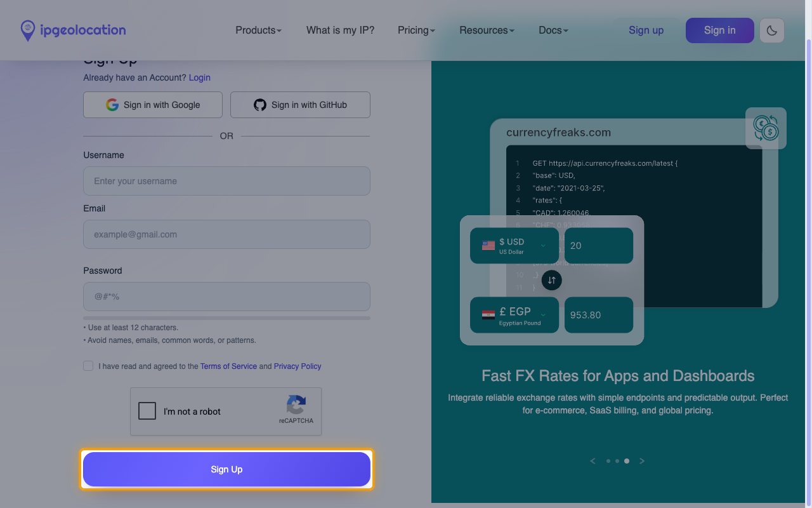812x508 pixels.
Task: Click the currencyfreaks.com title text
Action: pyautogui.click(x=559, y=133)
